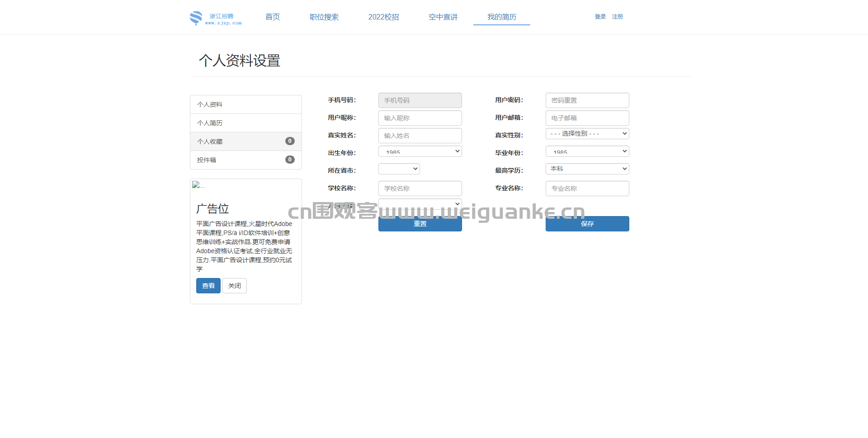Click the broken ad image placeholder

[x=198, y=185]
